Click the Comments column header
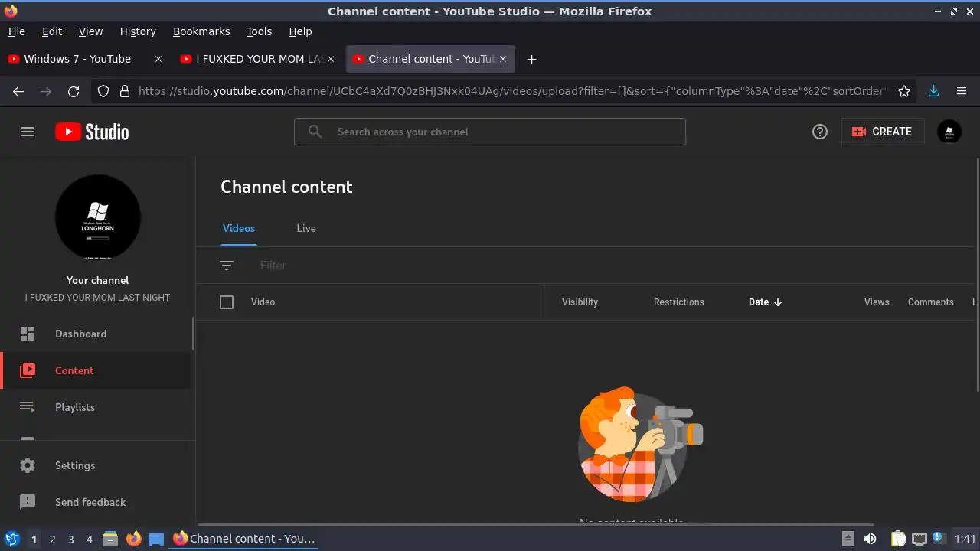Screen dimensions: 980x551 coord(931,302)
